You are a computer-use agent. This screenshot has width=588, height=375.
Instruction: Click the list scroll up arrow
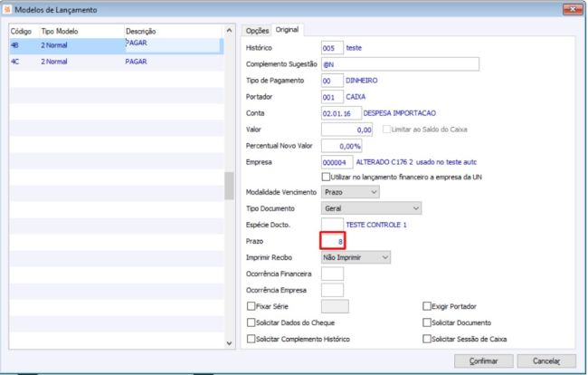point(230,31)
